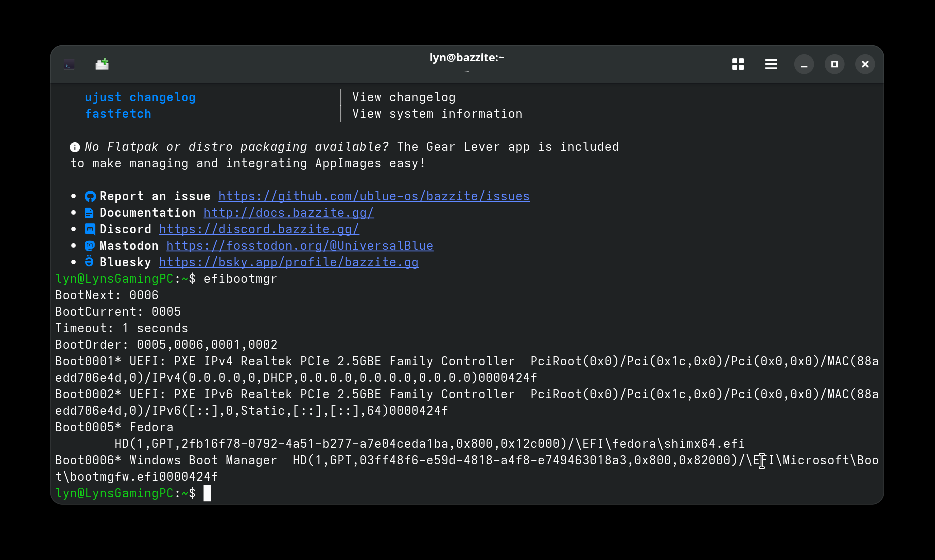Maximize the terminal window
This screenshot has height=560, width=935.
pos(834,64)
